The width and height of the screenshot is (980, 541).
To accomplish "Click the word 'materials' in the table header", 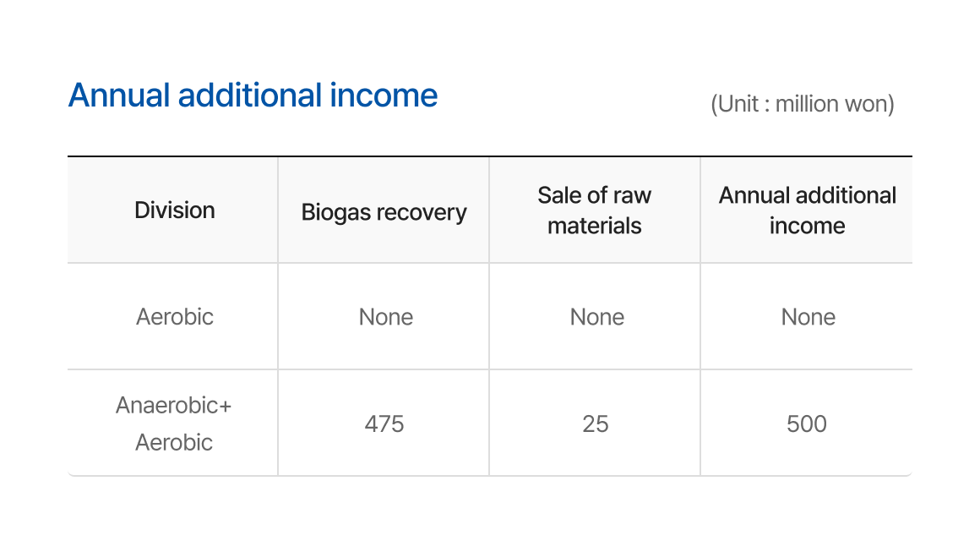I will tap(595, 226).
